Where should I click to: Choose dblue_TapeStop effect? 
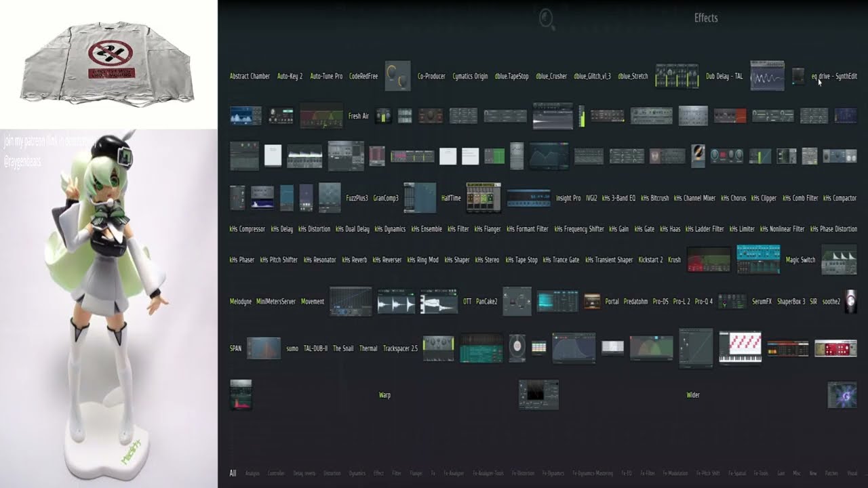click(512, 77)
